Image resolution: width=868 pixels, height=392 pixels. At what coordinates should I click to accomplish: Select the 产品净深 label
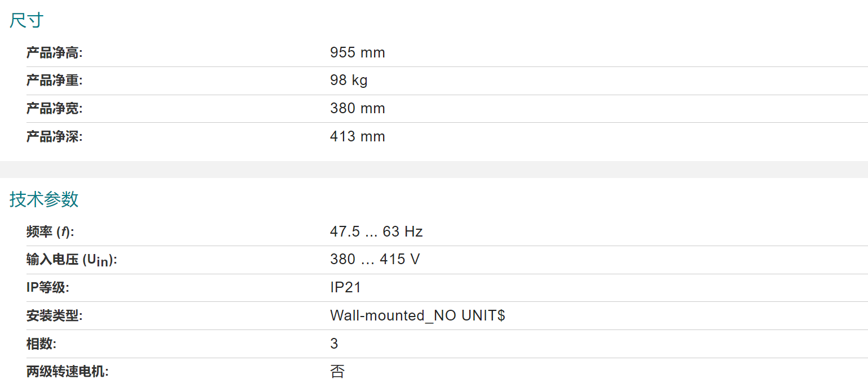[54, 136]
